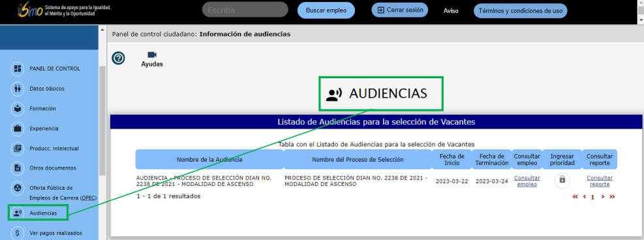Click the Datos básicos people icon
644x240 pixels.
click(x=17, y=89)
